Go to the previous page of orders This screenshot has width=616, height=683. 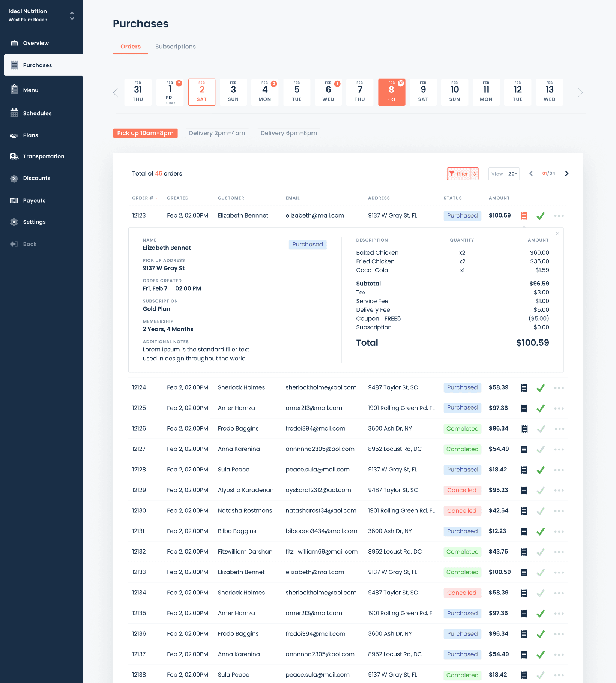pos(531,173)
